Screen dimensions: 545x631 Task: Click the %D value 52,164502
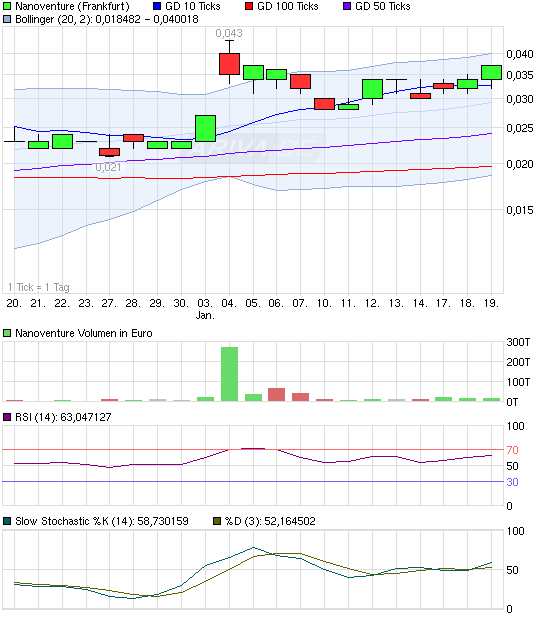tap(290, 522)
